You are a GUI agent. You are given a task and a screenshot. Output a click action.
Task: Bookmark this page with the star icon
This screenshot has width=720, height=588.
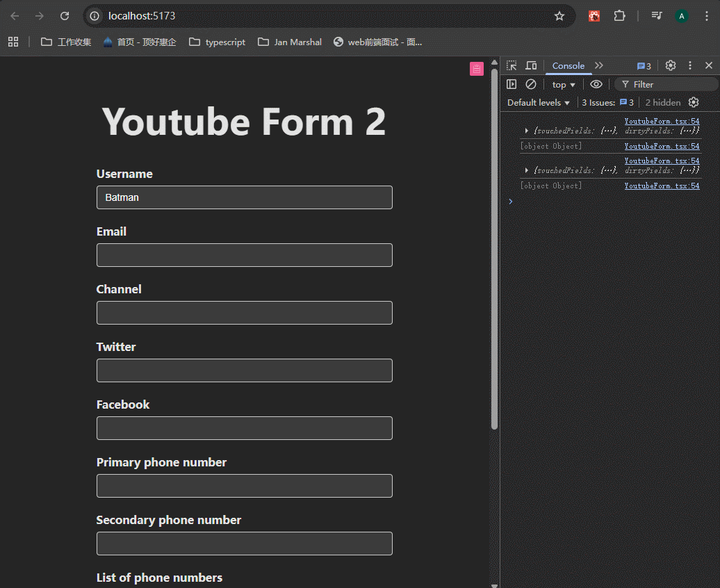pyautogui.click(x=559, y=16)
